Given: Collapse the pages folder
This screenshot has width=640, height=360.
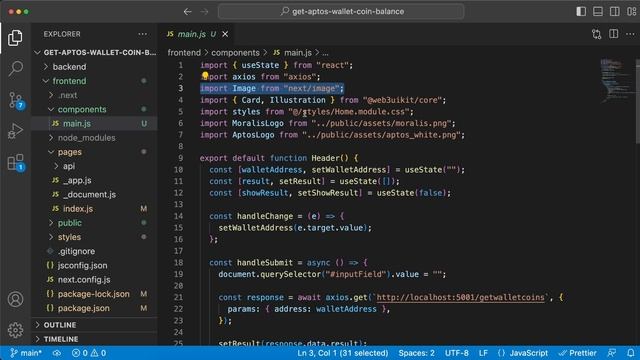Looking at the screenshot, I should (x=94, y=152).
